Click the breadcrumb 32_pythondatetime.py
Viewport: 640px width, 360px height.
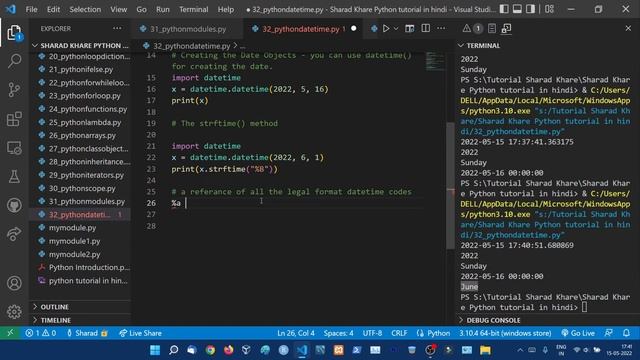tap(191, 46)
